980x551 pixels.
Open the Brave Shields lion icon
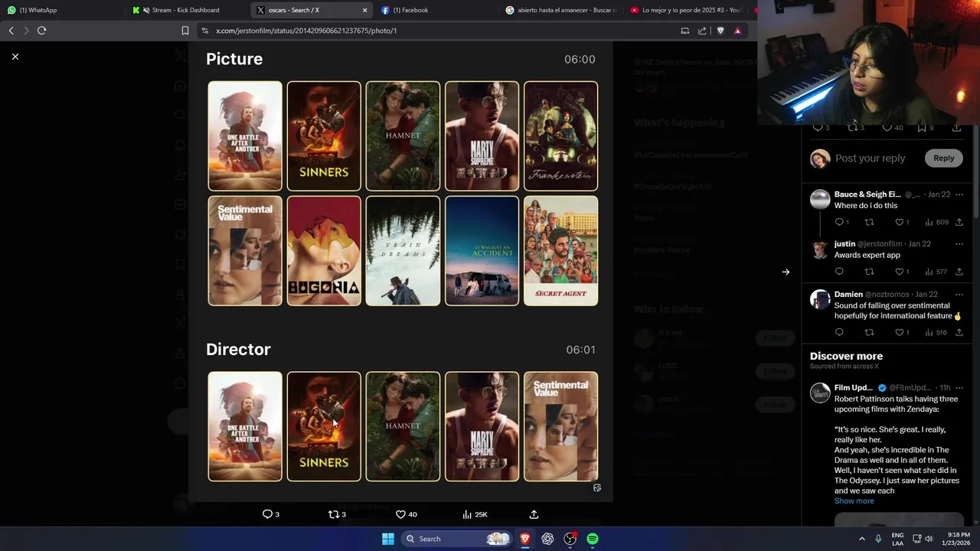(720, 31)
